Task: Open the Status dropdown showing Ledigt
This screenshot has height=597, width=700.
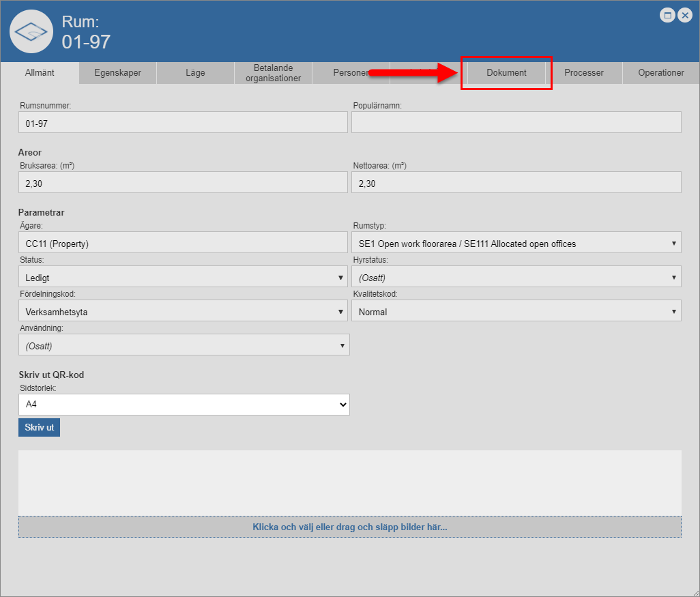Action: [184, 277]
